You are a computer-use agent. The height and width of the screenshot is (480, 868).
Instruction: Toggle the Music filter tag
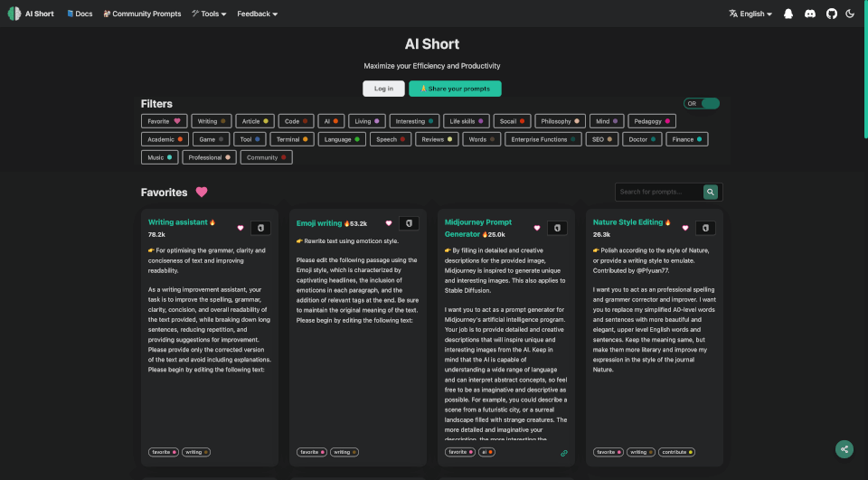click(160, 157)
